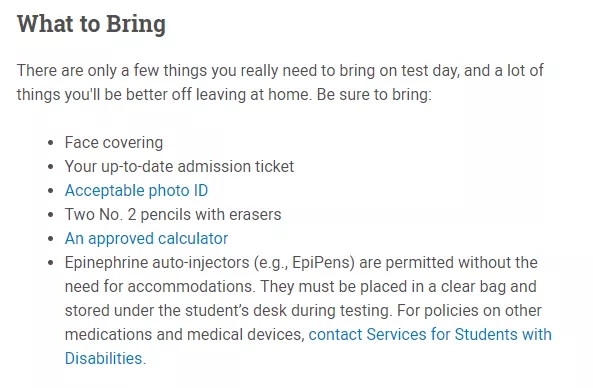
Task: Click the bullet beside Acceptable photo ID
Action: click(51, 191)
